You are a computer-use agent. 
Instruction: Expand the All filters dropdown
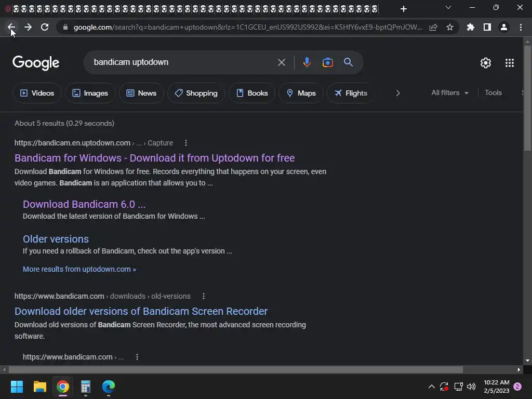click(450, 92)
